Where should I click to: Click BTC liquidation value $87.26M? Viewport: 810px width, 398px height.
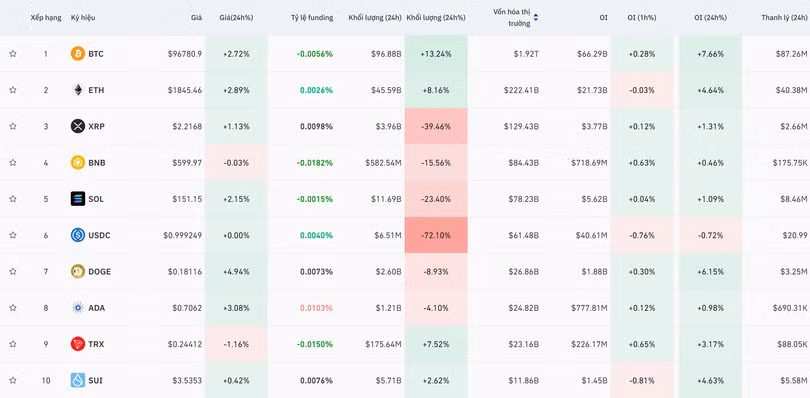pyautogui.click(x=791, y=54)
